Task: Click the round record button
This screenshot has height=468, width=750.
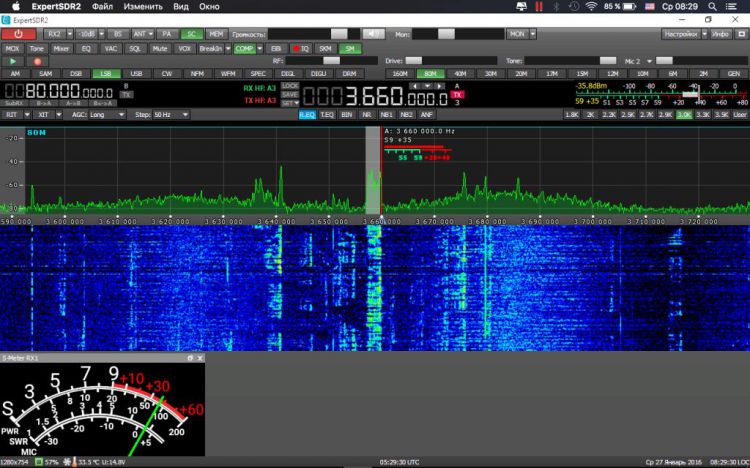Action: coord(37,61)
